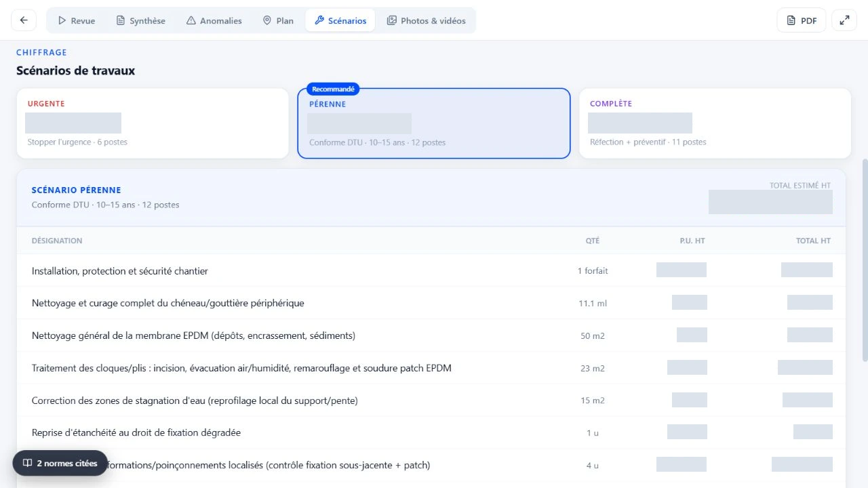Viewport: 868px width, 488px height.
Task: Open the Revue tab play icon
Action: pos(62,21)
